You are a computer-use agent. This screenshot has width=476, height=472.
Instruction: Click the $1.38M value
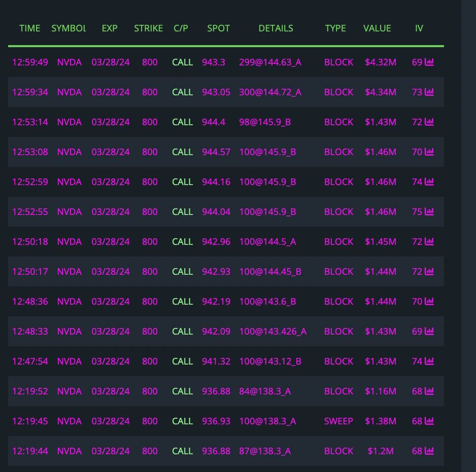(381, 421)
